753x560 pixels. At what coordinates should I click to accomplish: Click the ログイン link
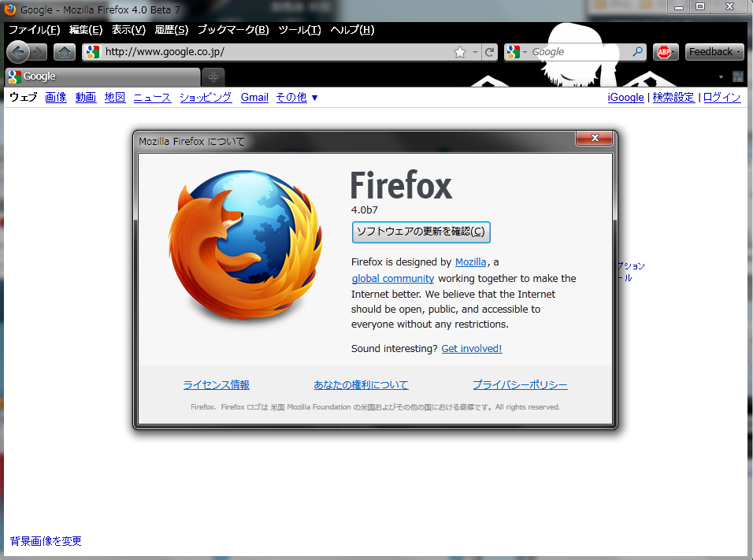click(x=721, y=98)
